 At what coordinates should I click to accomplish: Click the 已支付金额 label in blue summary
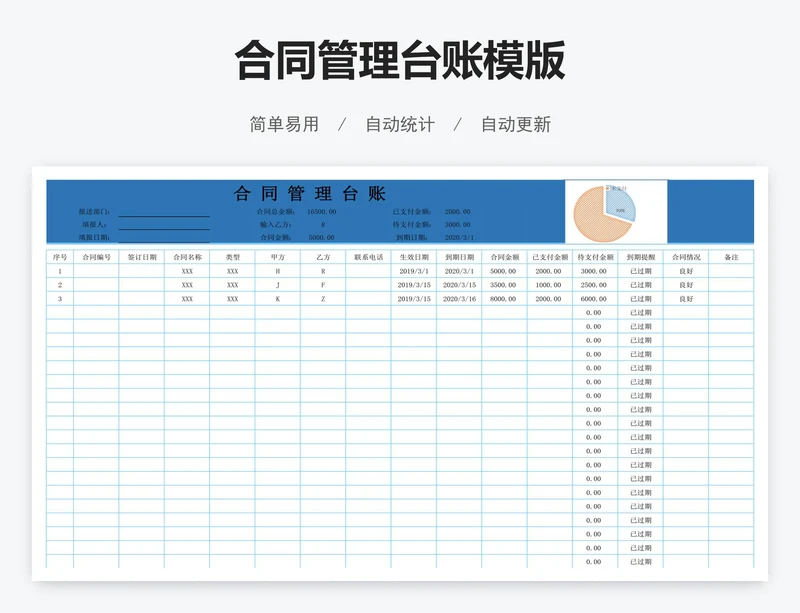pyautogui.click(x=412, y=212)
